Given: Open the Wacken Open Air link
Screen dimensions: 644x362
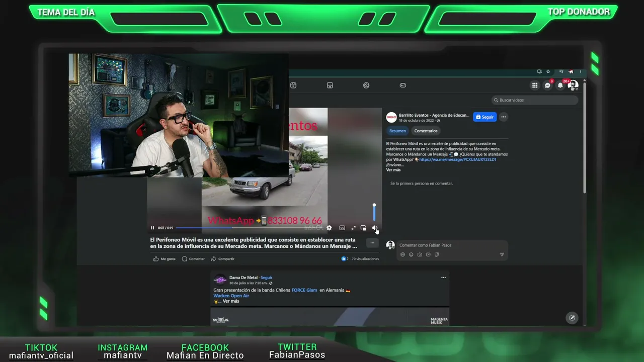Looking at the screenshot, I should 231,296.
